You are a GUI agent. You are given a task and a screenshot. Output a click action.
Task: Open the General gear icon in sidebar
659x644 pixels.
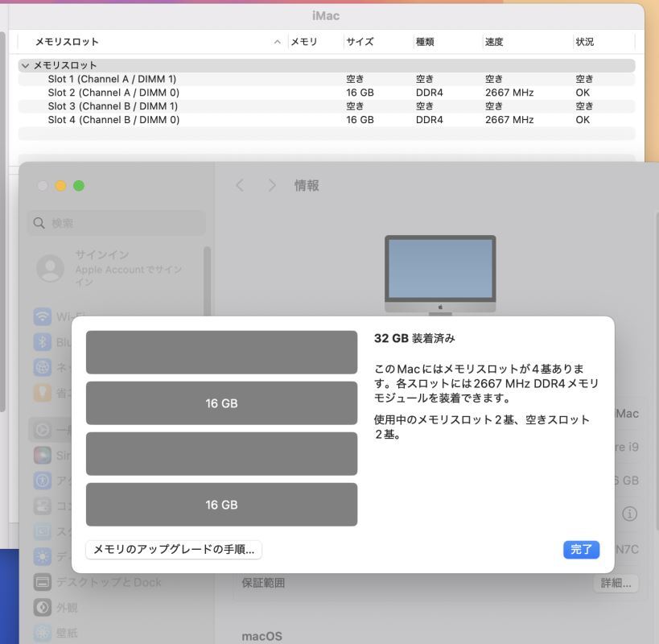point(43,430)
